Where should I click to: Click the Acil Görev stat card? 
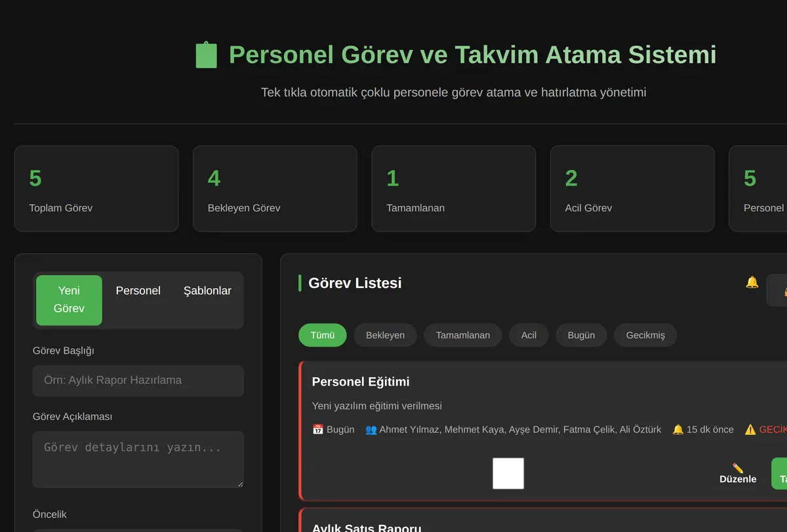click(x=632, y=189)
